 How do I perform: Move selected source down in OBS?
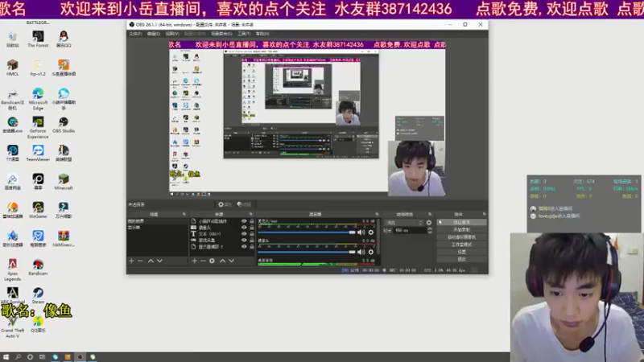231,261
